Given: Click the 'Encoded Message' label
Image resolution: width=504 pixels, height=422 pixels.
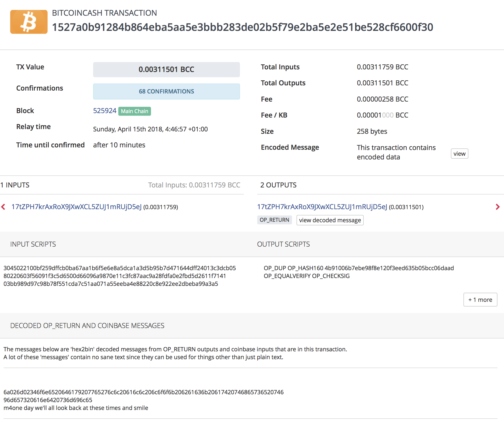Looking at the screenshot, I should tap(290, 147).
